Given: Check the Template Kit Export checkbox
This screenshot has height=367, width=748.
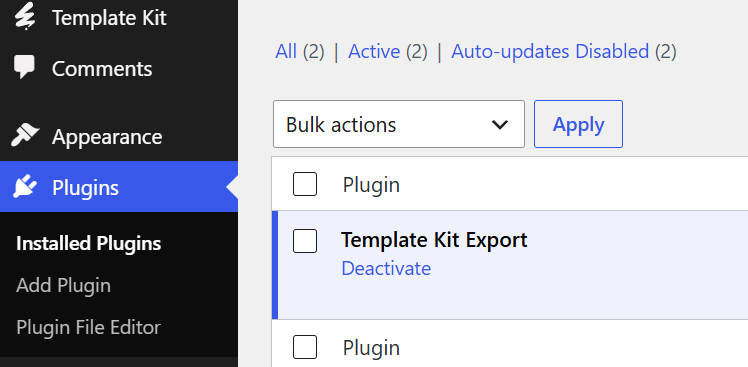Looking at the screenshot, I should pos(305,241).
